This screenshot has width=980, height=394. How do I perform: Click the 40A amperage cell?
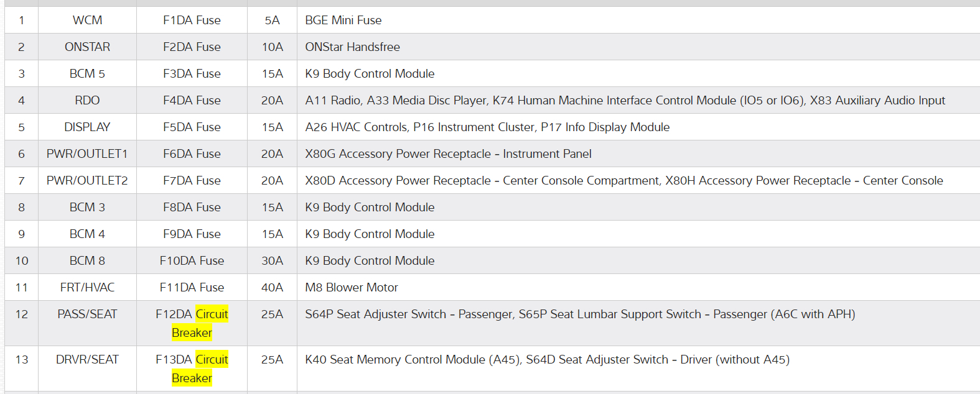coord(272,288)
